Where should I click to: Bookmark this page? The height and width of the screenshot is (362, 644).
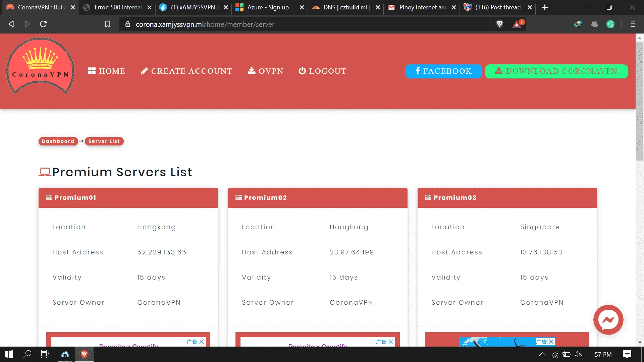108,24
